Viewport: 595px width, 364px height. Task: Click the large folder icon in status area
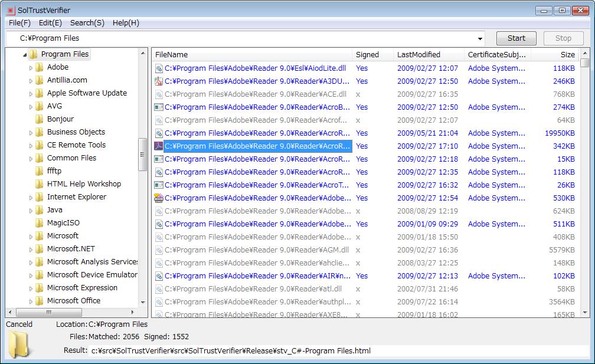[x=19, y=345]
